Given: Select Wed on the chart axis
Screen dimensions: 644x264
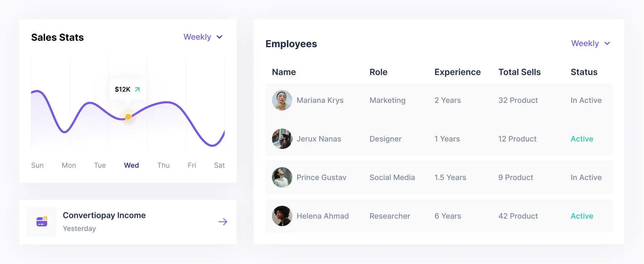Looking at the screenshot, I should (x=131, y=165).
